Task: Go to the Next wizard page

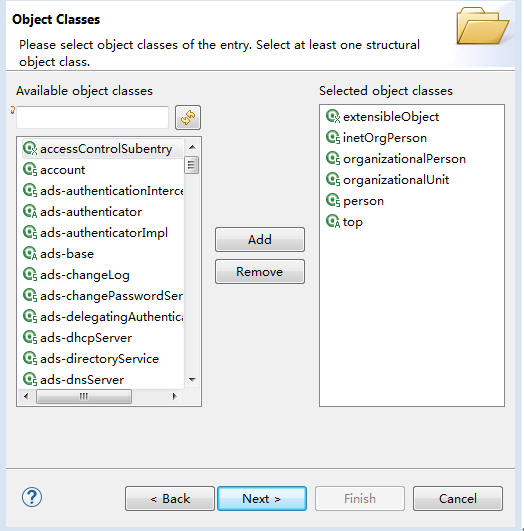Action: tap(262, 498)
